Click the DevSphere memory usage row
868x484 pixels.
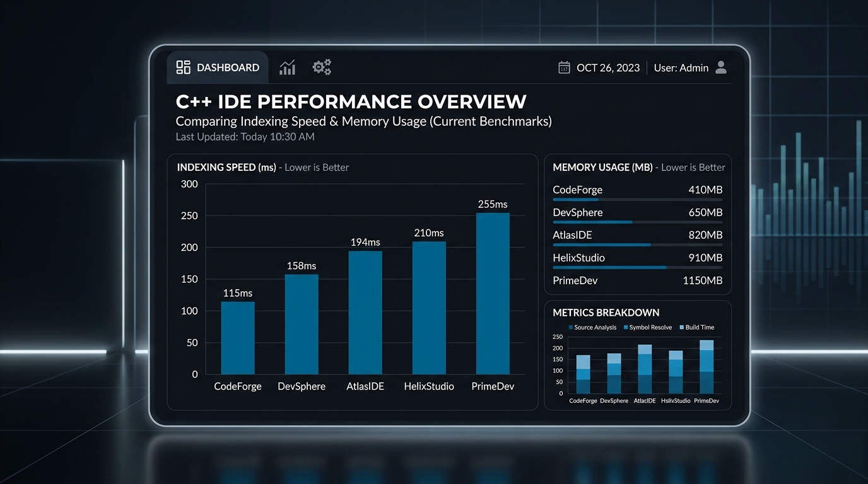[x=637, y=215]
